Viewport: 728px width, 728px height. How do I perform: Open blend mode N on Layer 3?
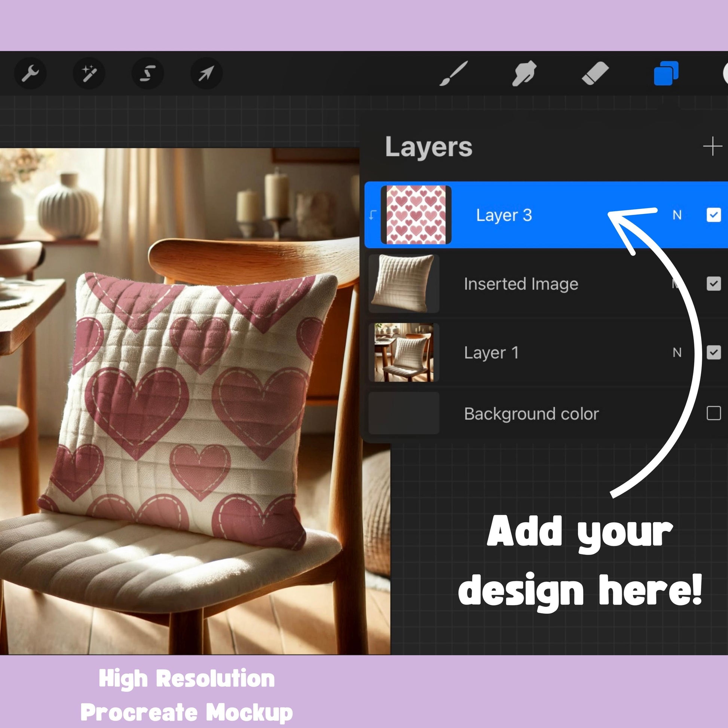(677, 215)
